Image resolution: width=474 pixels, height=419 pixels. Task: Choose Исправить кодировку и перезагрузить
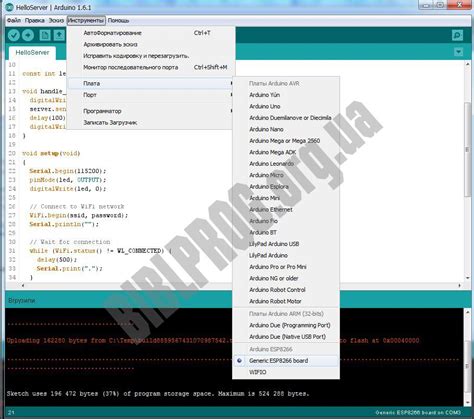[151, 56]
